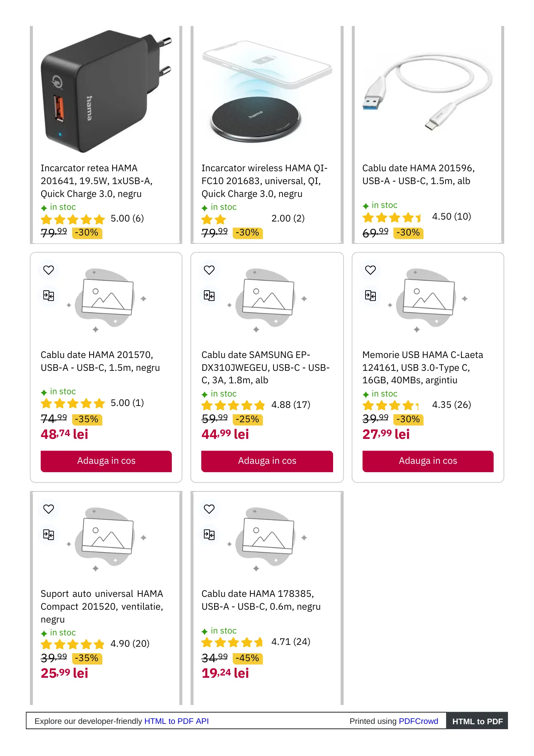Compare the Samsung EP-DX310JWEGEU cable

point(209,295)
